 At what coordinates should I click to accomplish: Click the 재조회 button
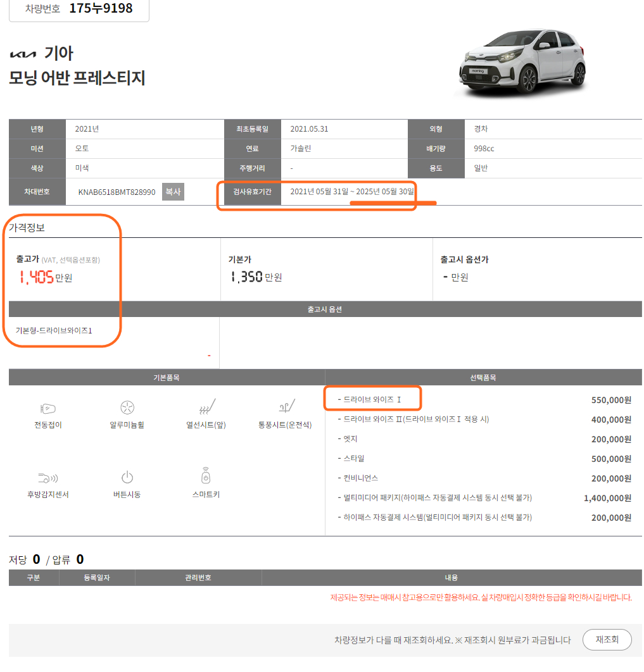(607, 640)
